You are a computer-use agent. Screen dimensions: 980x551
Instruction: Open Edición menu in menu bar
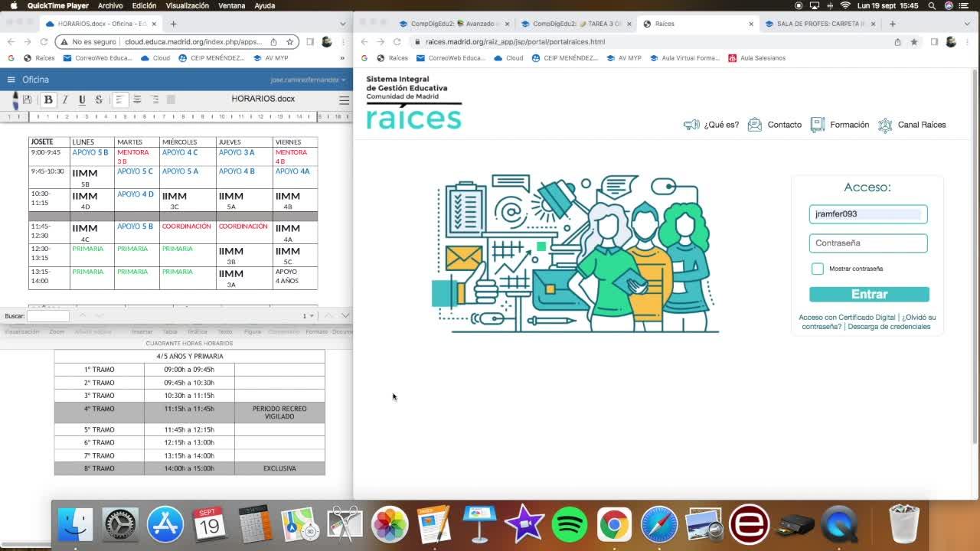coord(144,5)
